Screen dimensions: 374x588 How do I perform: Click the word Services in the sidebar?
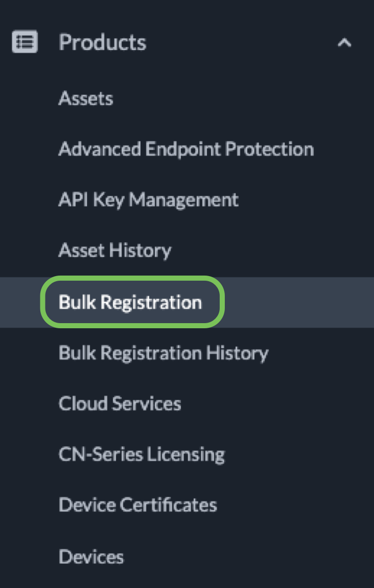pos(147,403)
